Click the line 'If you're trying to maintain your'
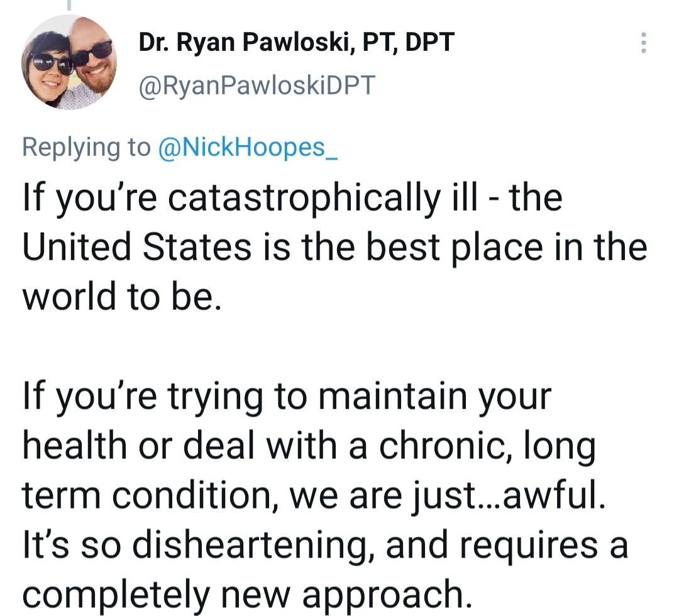The width and height of the screenshot is (679, 616). coord(287,397)
